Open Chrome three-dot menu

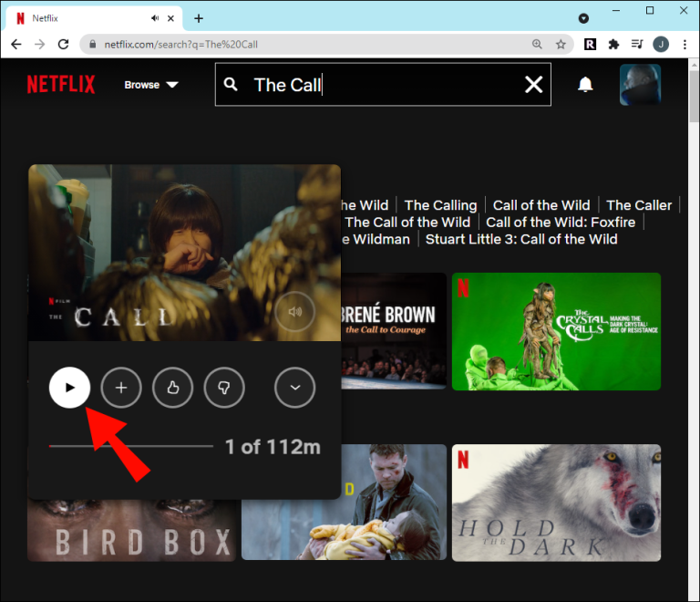tap(685, 44)
